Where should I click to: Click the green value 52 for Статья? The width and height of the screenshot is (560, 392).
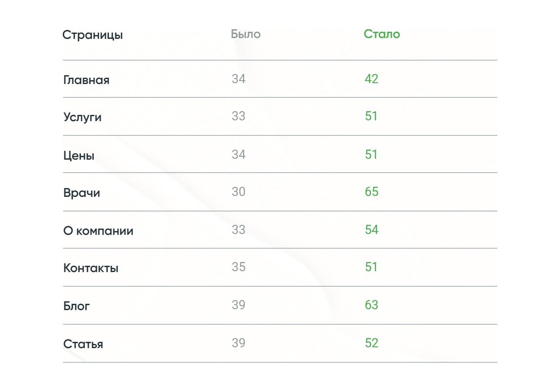(x=371, y=343)
